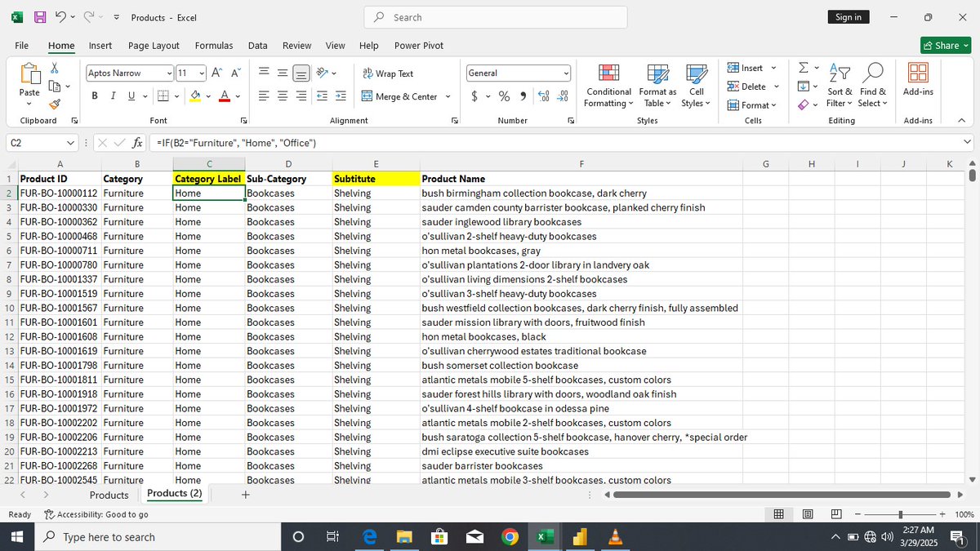
Task: Click the AutoSum sigma icon
Action: [804, 68]
